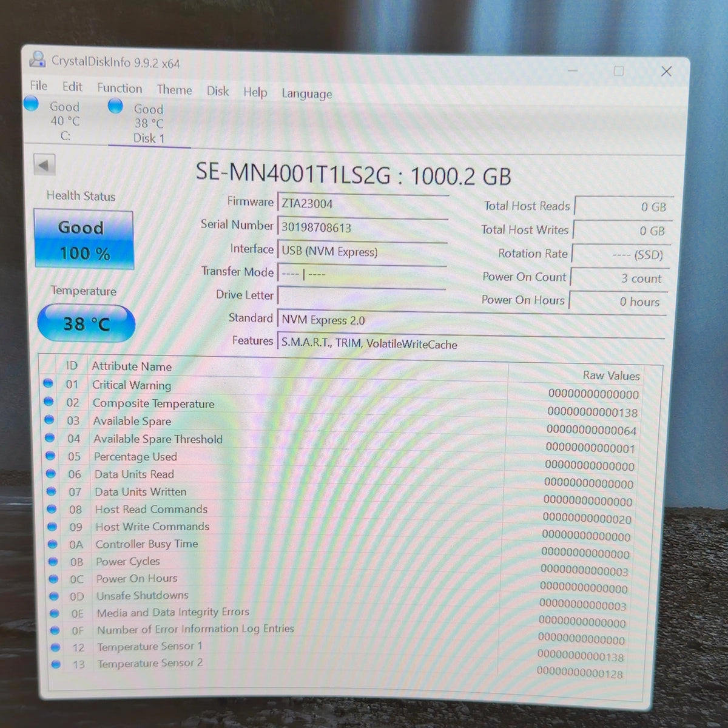This screenshot has height=728, width=728.
Task: Select the Available Spare Threshold row
Action: [342, 443]
